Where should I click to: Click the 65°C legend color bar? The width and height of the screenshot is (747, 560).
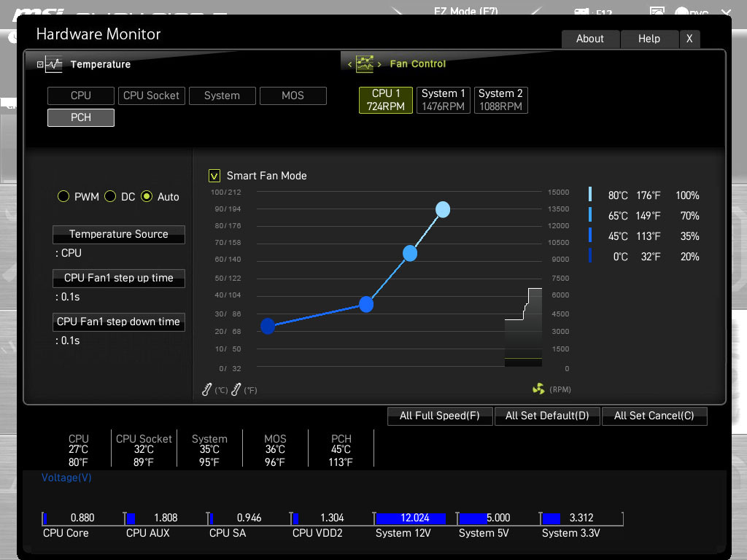point(590,215)
